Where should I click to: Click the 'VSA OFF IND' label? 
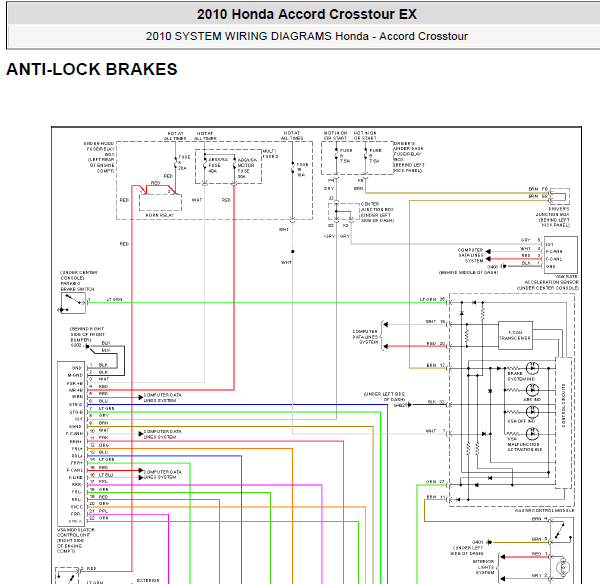point(521,421)
